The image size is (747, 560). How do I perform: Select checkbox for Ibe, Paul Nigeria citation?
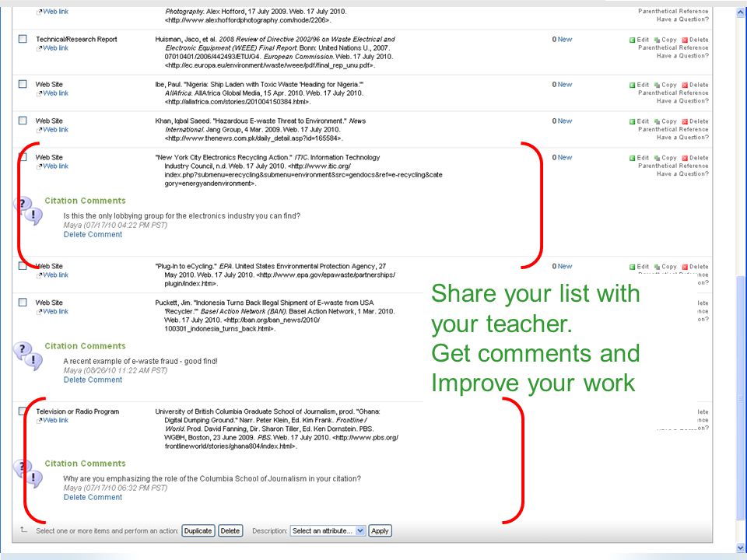click(x=23, y=84)
